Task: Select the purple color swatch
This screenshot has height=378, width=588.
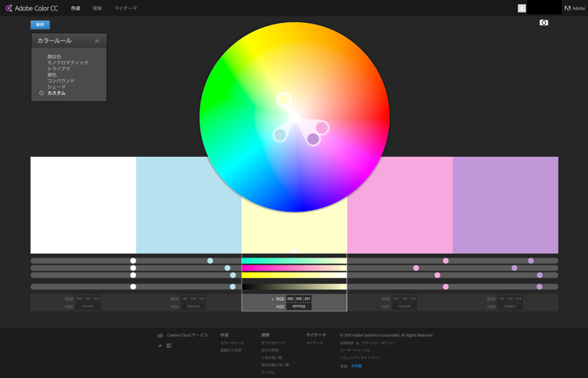Action: tap(506, 205)
